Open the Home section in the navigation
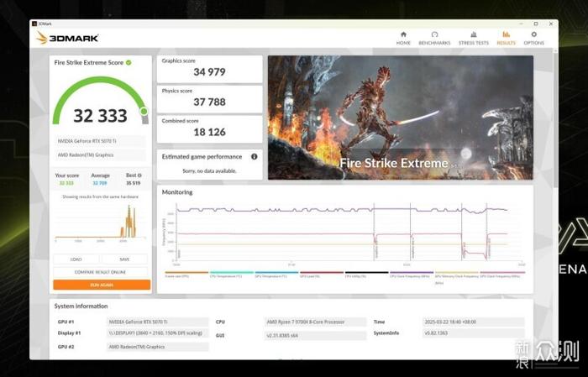Image resolution: width=588 pixels, height=377 pixels. 403,39
